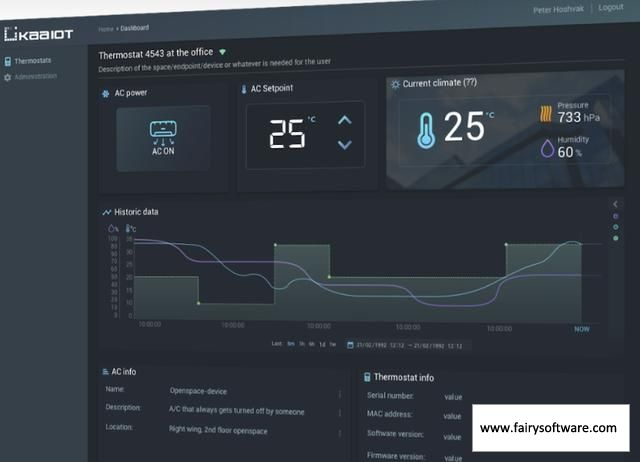Click the 'Right wing, 2nd floor openspace' location
This screenshot has height=462, width=640.
[218, 430]
